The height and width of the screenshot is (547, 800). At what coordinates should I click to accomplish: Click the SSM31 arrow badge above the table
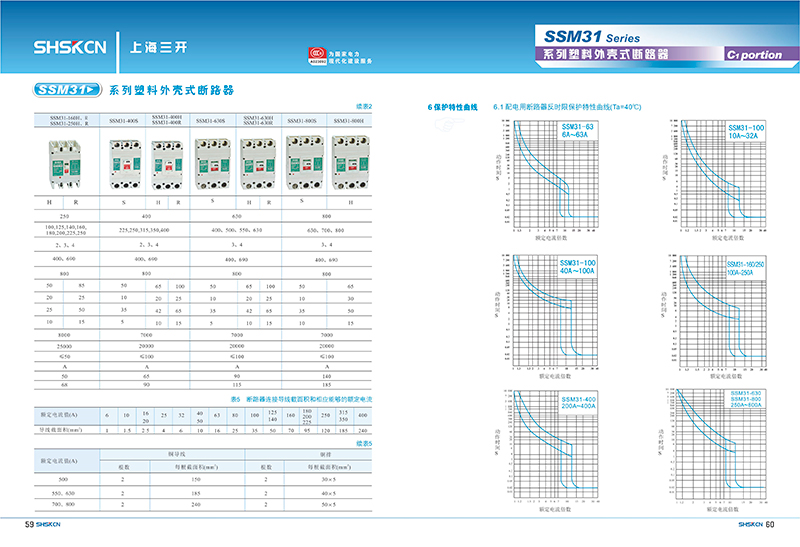[68, 89]
